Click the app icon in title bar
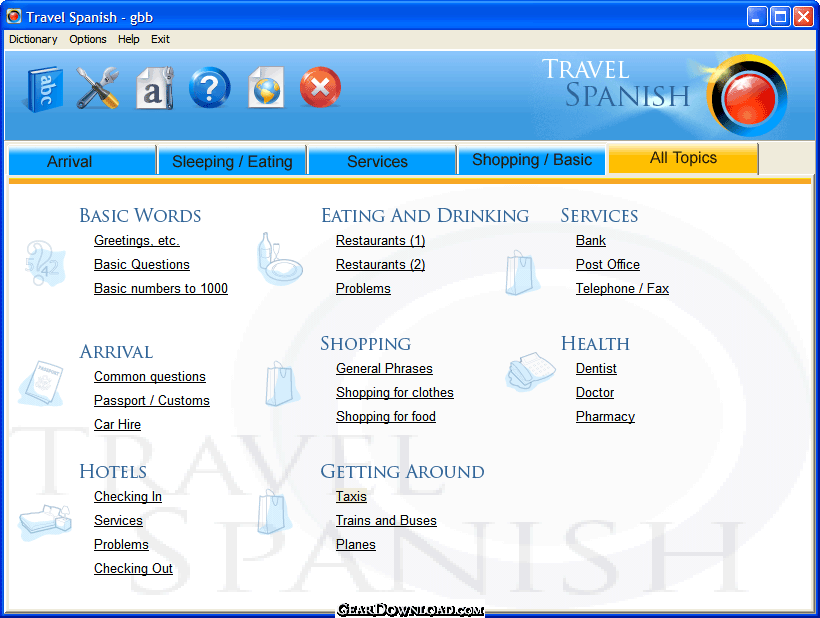Screen dimensions: 820x618 coord(14,17)
